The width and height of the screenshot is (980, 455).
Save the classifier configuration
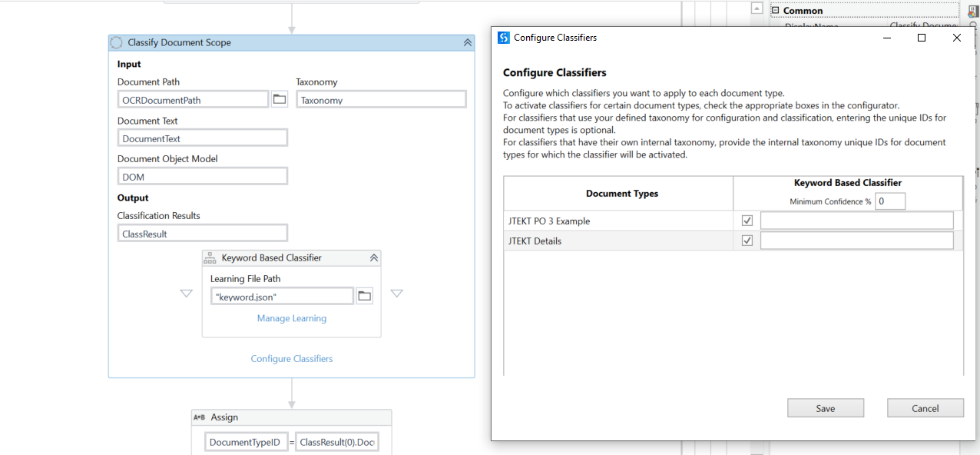coord(826,408)
